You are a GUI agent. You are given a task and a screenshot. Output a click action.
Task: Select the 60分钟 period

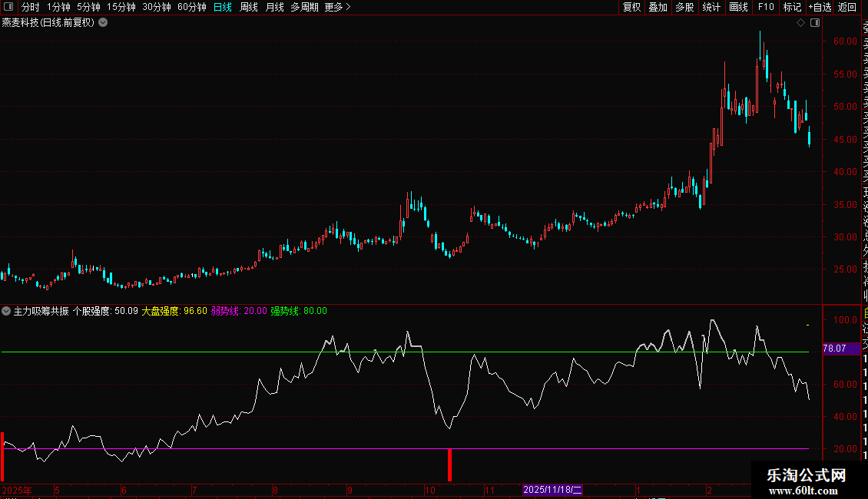coord(192,7)
